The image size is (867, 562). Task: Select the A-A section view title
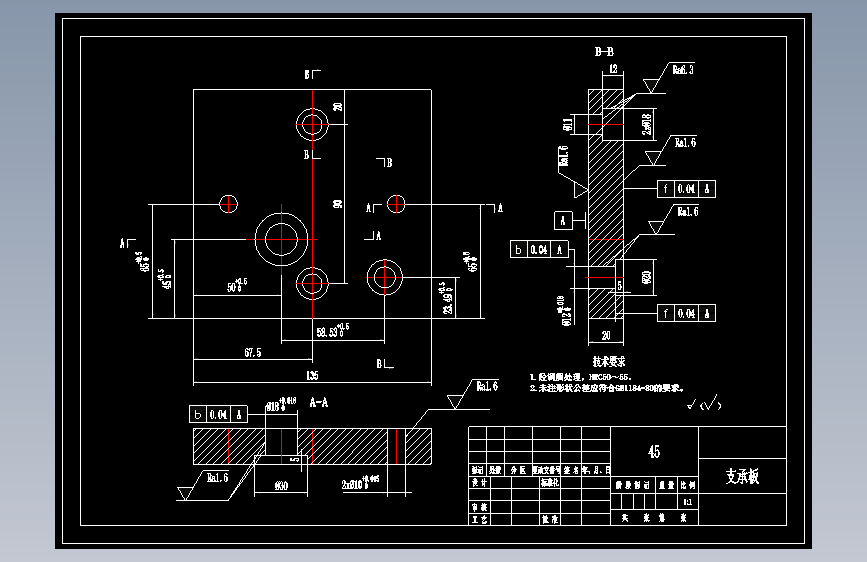(x=318, y=402)
